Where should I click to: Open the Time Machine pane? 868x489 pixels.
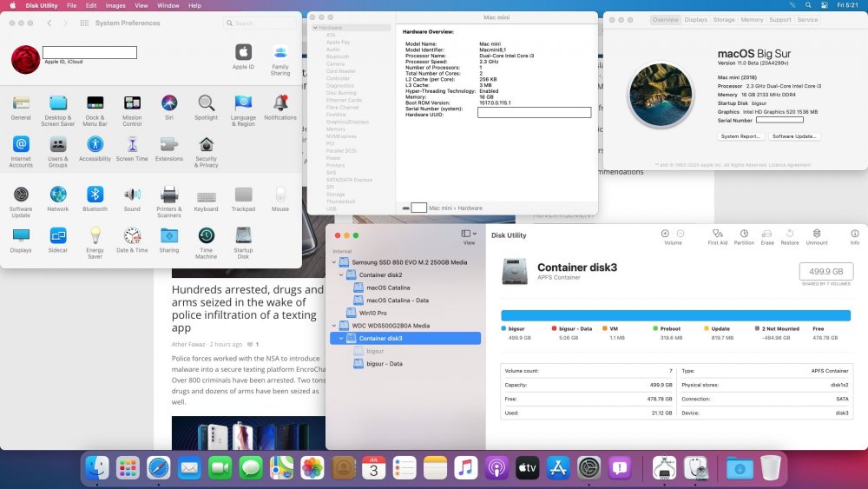[x=206, y=242]
